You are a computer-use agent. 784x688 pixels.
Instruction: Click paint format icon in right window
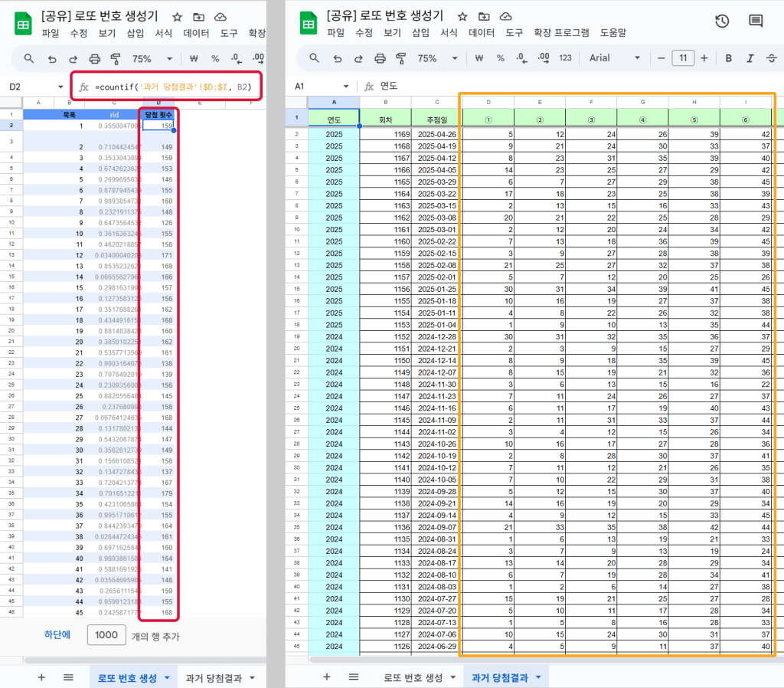[401, 58]
